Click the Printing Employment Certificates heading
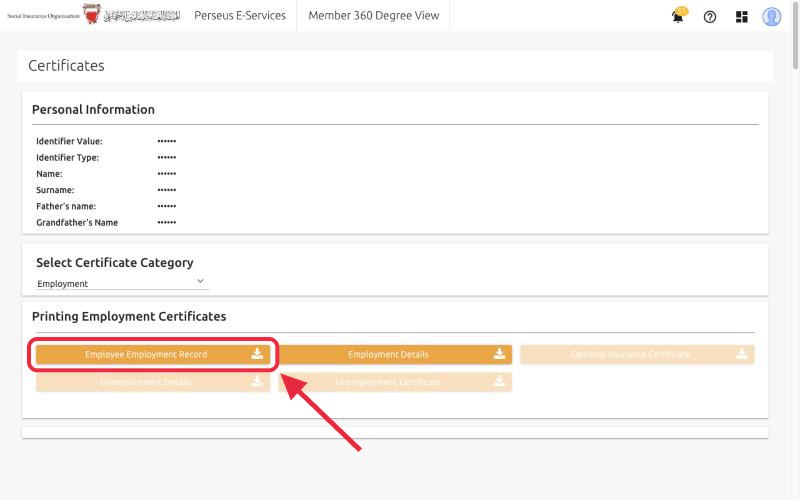Screen dimensions: 800x500 (x=129, y=316)
